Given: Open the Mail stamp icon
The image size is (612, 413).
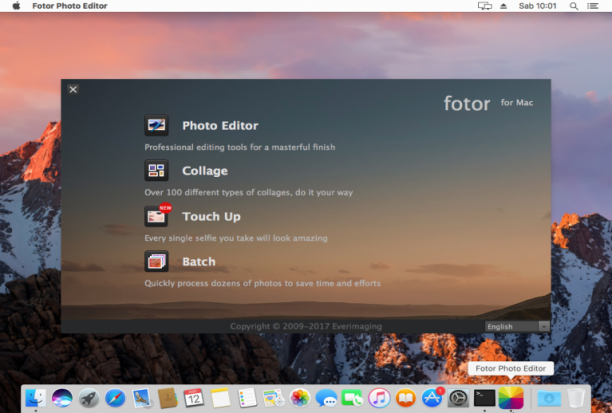Looking at the screenshot, I should 141,398.
